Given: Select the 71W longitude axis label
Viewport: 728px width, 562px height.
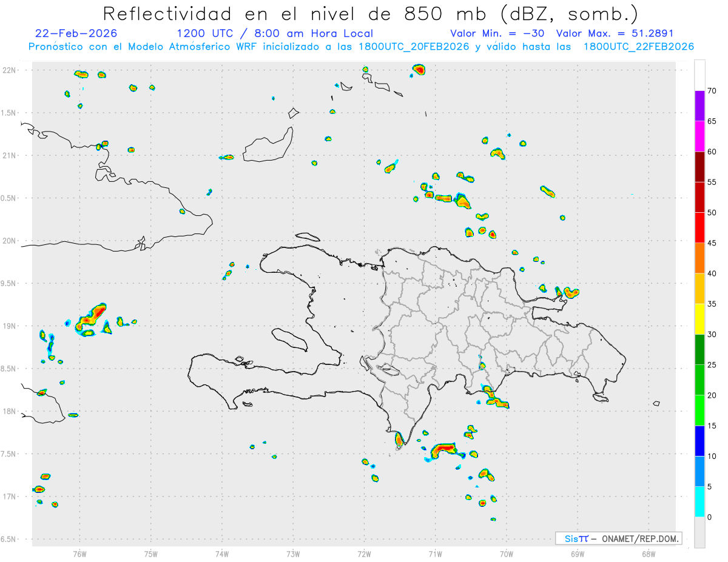Looking at the screenshot, I should pyautogui.click(x=435, y=554).
